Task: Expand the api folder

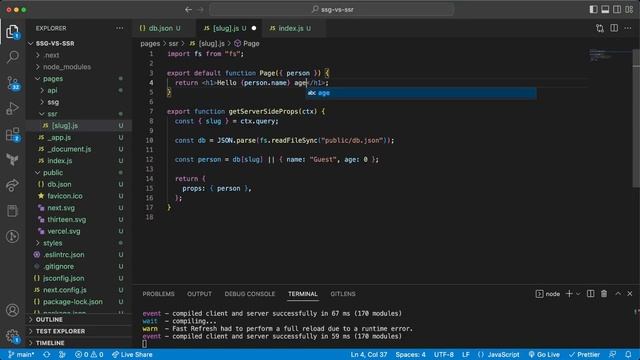Action: point(79,90)
